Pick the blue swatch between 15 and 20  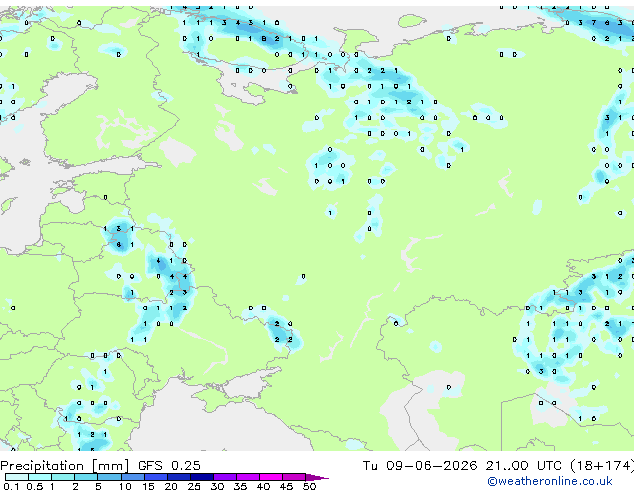click(x=155, y=477)
